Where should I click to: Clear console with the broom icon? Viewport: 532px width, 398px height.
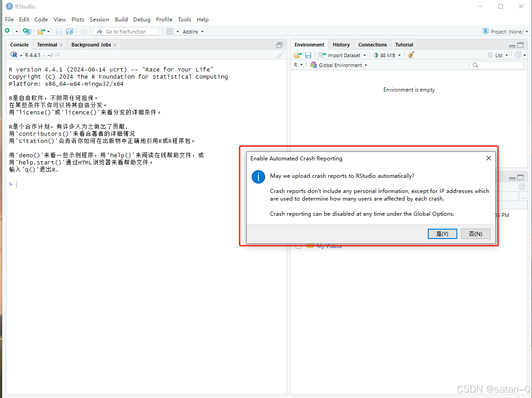[x=280, y=54]
